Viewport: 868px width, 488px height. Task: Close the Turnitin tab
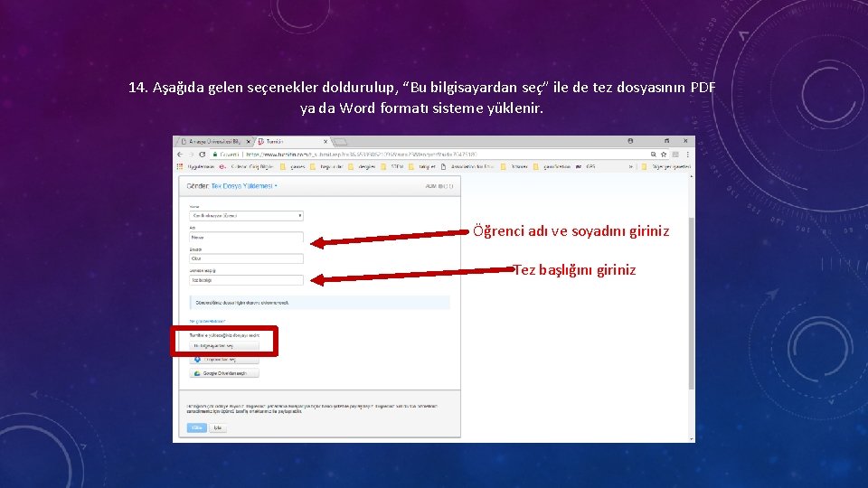325,142
